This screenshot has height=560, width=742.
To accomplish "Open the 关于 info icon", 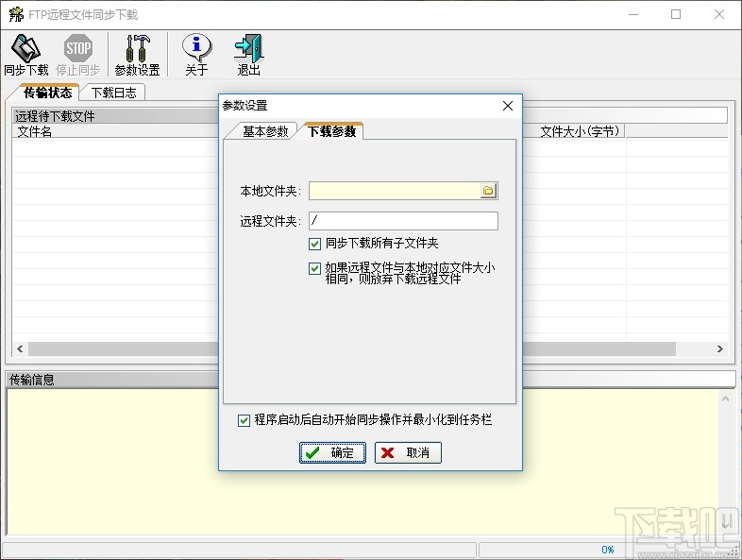I will 196,54.
